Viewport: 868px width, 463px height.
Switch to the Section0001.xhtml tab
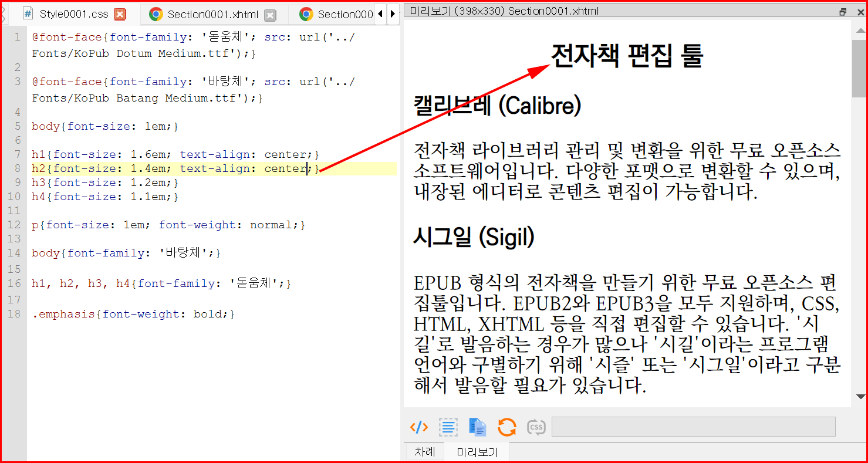(x=212, y=15)
